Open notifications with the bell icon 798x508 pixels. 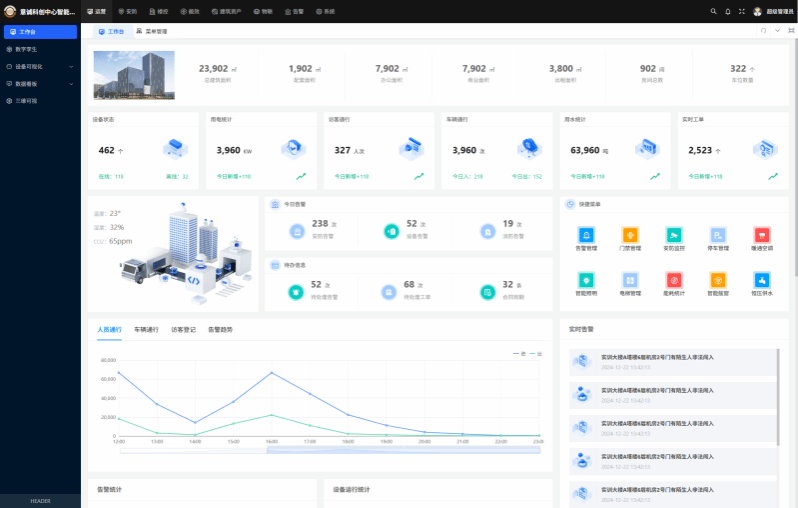tap(727, 11)
